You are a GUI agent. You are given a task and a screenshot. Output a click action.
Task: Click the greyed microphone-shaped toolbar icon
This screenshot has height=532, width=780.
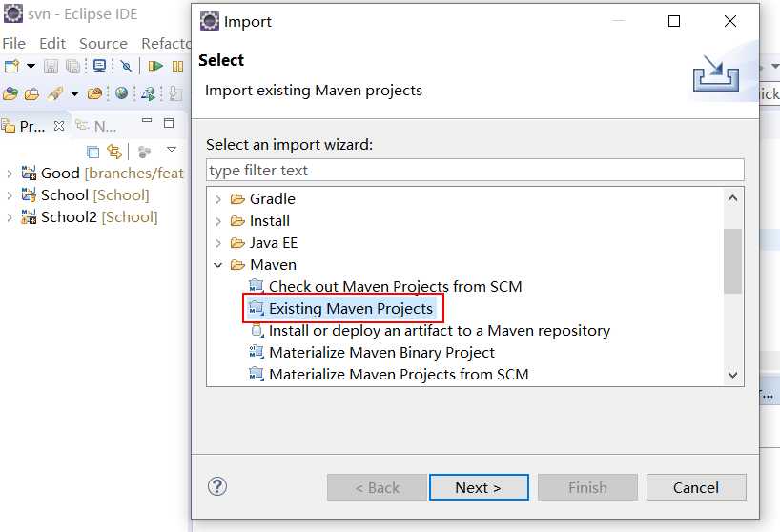pyautogui.click(x=175, y=93)
